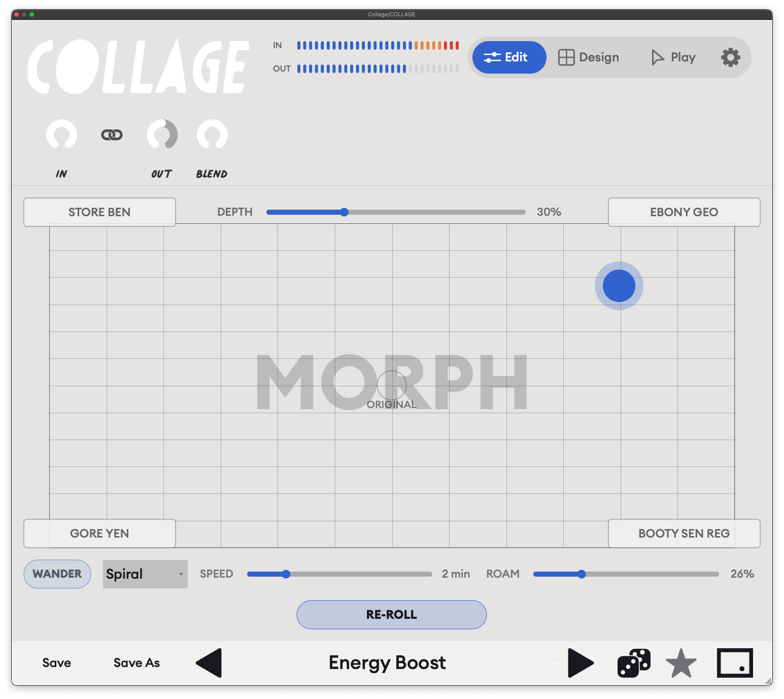Click the blue morph pad puck

coord(619,286)
